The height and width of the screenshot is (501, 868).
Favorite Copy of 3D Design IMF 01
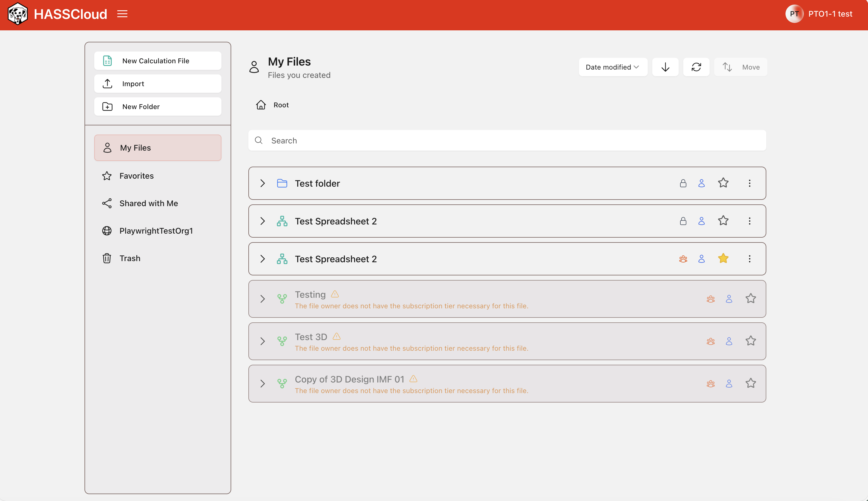pos(750,383)
